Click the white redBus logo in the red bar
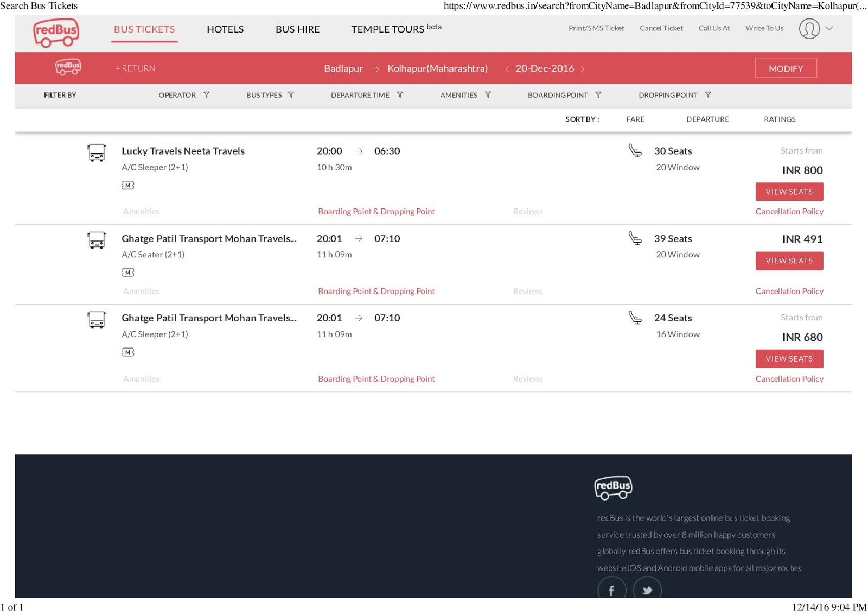Viewport: 868px width, 614px height. (x=68, y=67)
